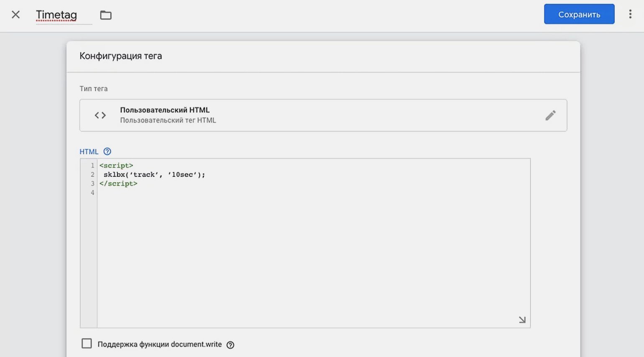Screen dimensions: 644x357
Task: Open help icon next to HTML label
Action: 107,152
